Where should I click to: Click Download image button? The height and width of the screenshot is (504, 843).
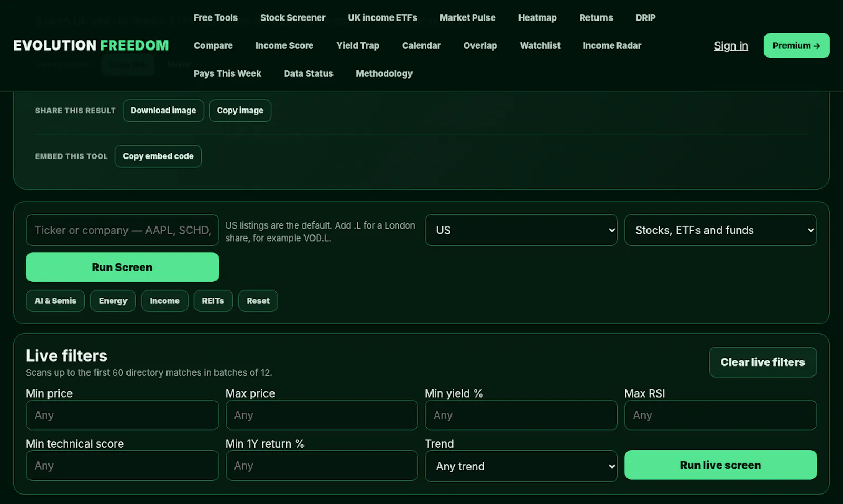[163, 111]
